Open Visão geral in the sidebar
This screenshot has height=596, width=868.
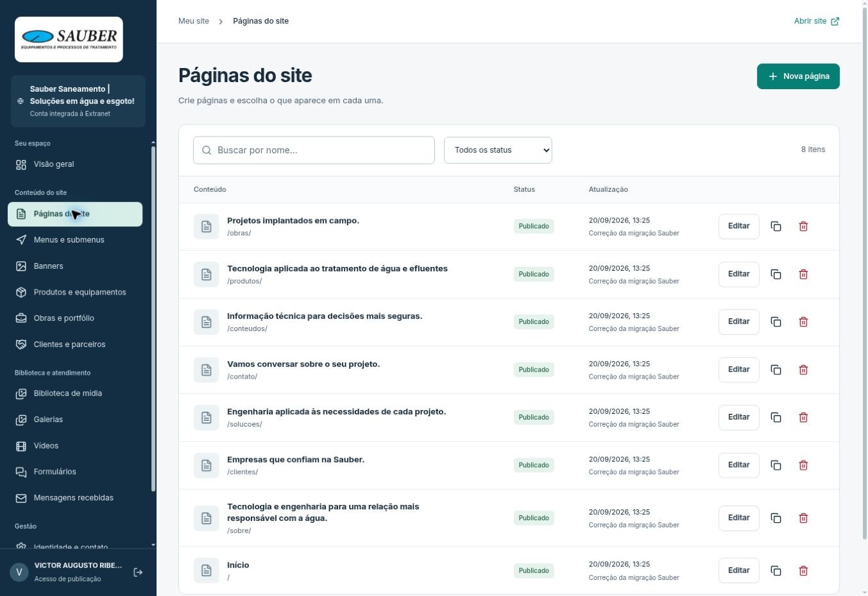pyautogui.click(x=75, y=164)
